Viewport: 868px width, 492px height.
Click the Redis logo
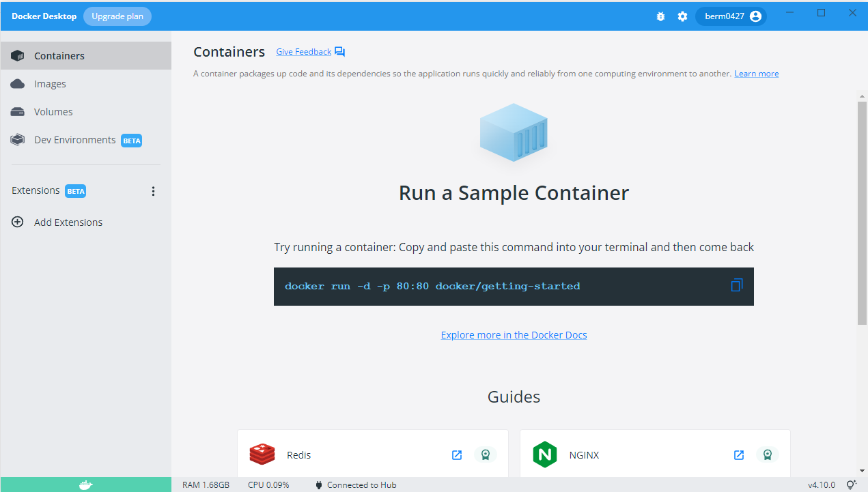[x=262, y=454]
